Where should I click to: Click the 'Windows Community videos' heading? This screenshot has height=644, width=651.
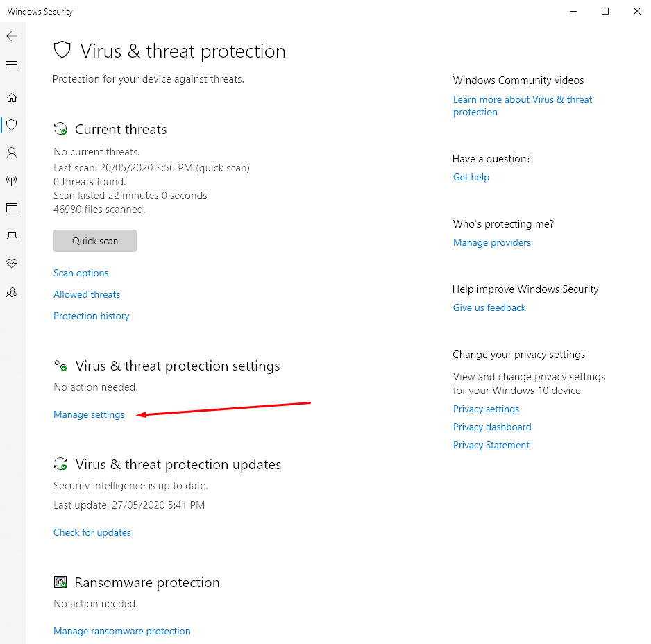518,80
